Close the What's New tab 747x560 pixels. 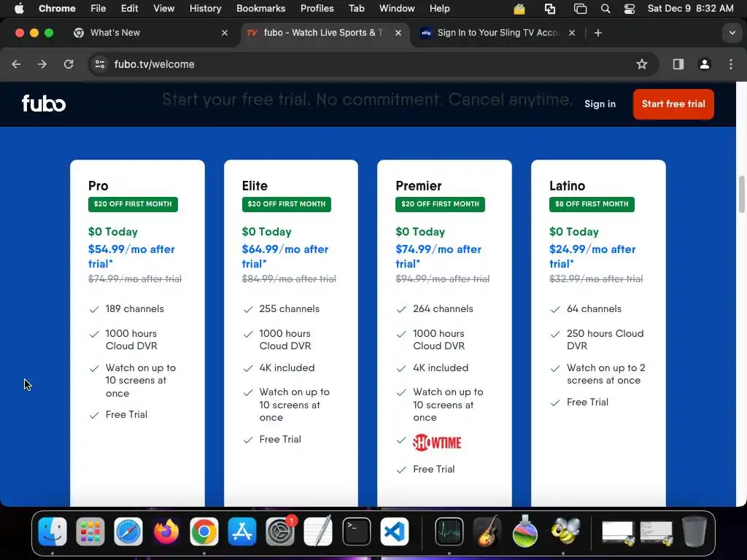point(225,33)
